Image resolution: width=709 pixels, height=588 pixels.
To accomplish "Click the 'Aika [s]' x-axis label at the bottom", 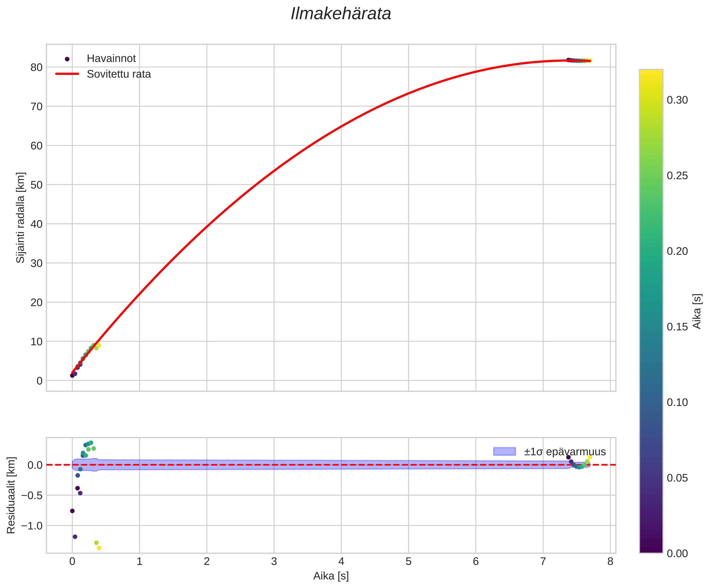I will [x=331, y=576].
